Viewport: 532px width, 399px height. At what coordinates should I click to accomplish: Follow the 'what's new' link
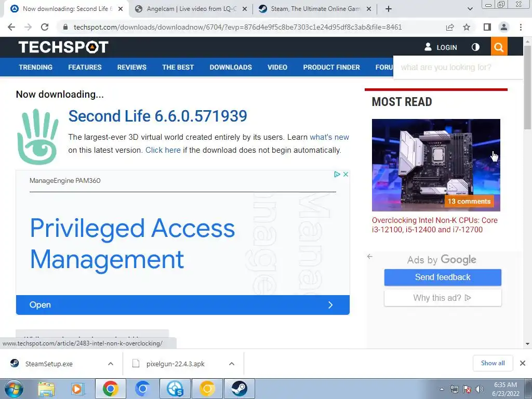329,137
